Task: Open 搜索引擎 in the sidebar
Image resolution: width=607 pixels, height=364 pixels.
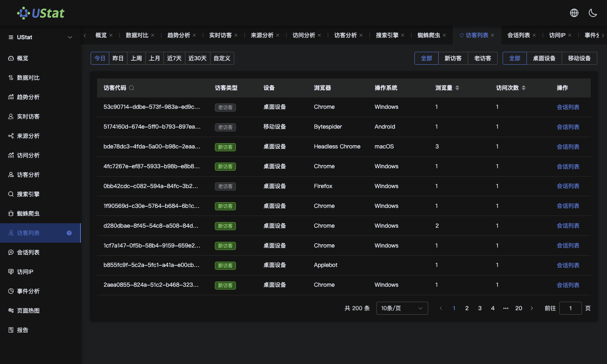Action: pyautogui.click(x=40, y=194)
